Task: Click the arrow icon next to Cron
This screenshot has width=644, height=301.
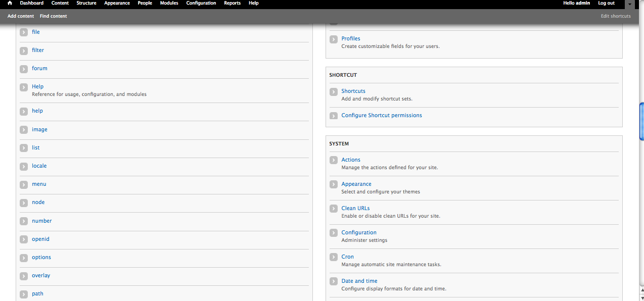Action: tap(334, 257)
